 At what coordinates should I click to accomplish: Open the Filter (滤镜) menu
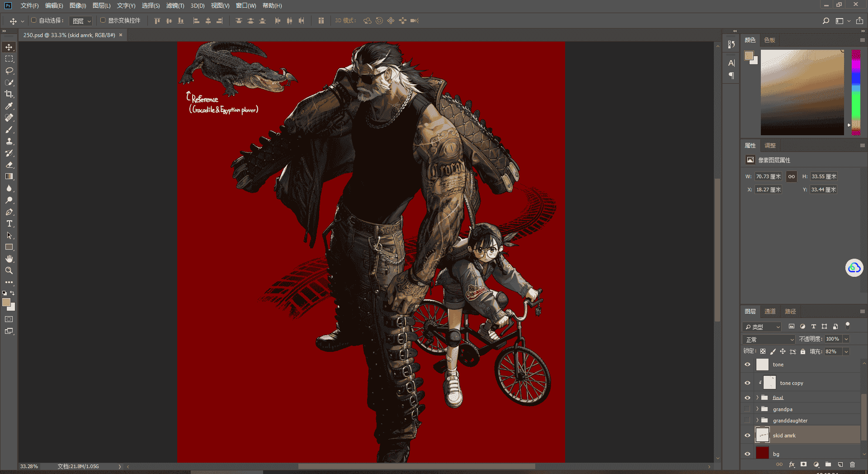pos(175,5)
